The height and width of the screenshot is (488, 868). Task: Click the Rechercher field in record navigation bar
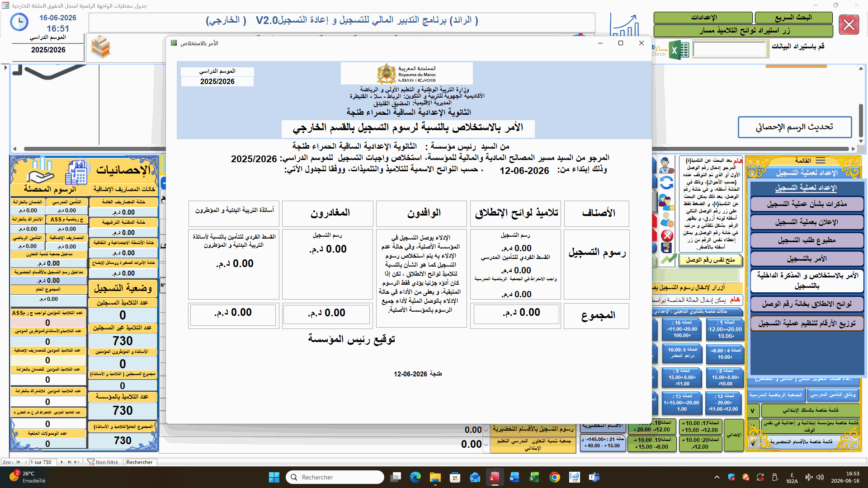point(141,462)
